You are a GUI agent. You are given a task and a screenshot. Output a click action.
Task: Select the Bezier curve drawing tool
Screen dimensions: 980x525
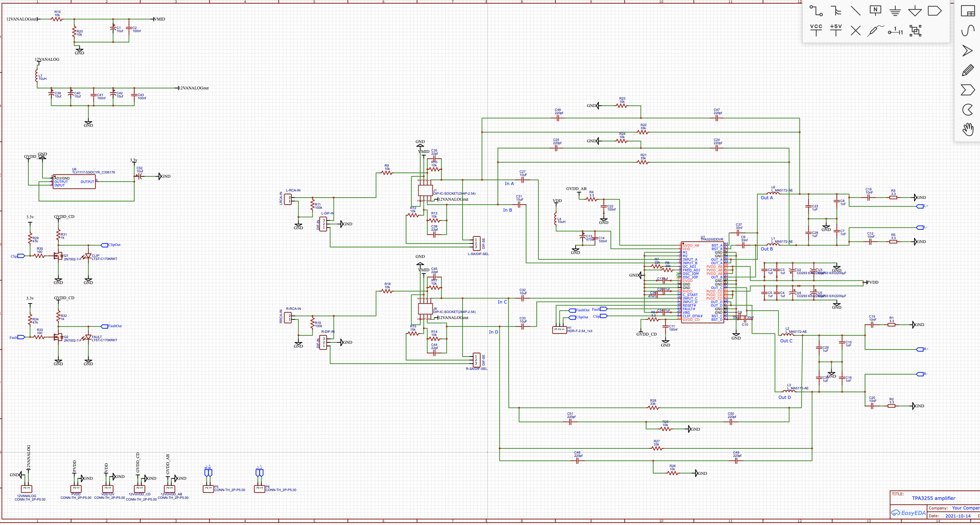click(x=968, y=30)
